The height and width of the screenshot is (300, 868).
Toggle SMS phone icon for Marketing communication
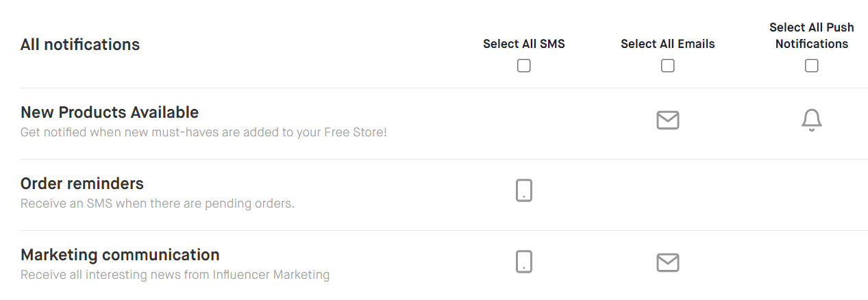[x=524, y=262]
